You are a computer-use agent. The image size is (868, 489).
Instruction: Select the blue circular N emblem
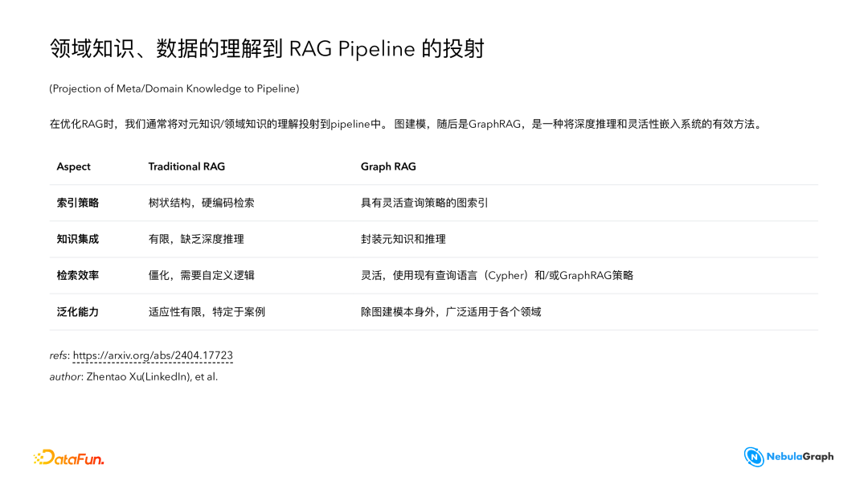pos(752,456)
